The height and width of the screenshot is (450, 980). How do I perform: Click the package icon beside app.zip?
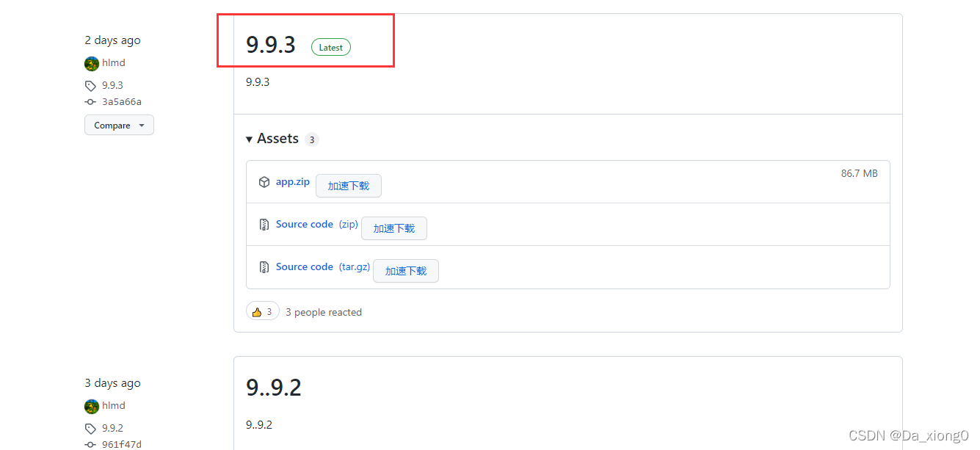coord(264,182)
